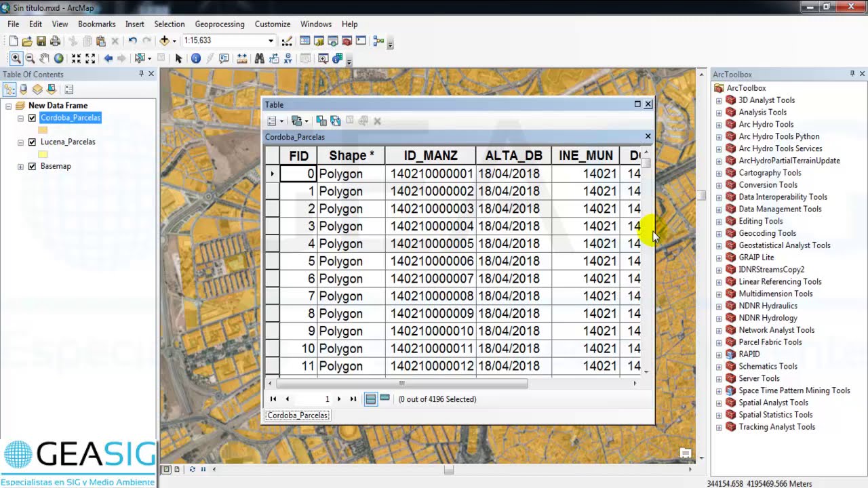Image resolution: width=868 pixels, height=488 pixels.
Task: Select the Cordoba_Parcelas table tab
Action: tap(298, 415)
